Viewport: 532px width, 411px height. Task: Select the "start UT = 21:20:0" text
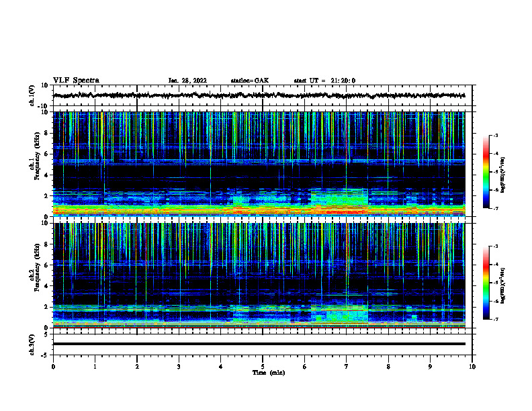(x=324, y=81)
